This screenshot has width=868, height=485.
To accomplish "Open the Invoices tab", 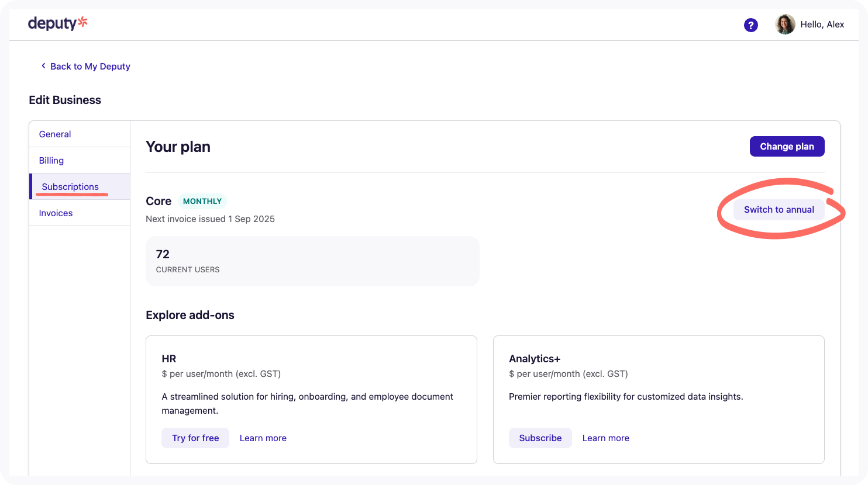I will click(56, 213).
